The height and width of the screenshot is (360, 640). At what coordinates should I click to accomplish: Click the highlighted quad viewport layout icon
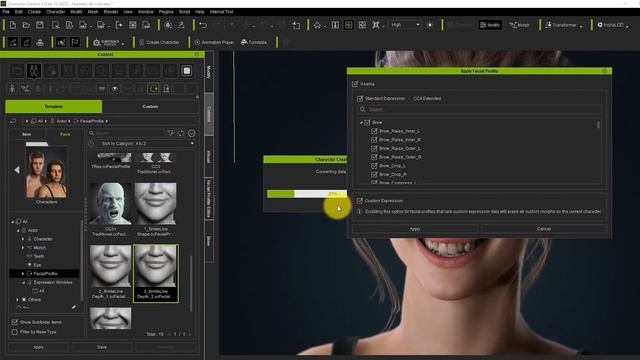coord(349,25)
